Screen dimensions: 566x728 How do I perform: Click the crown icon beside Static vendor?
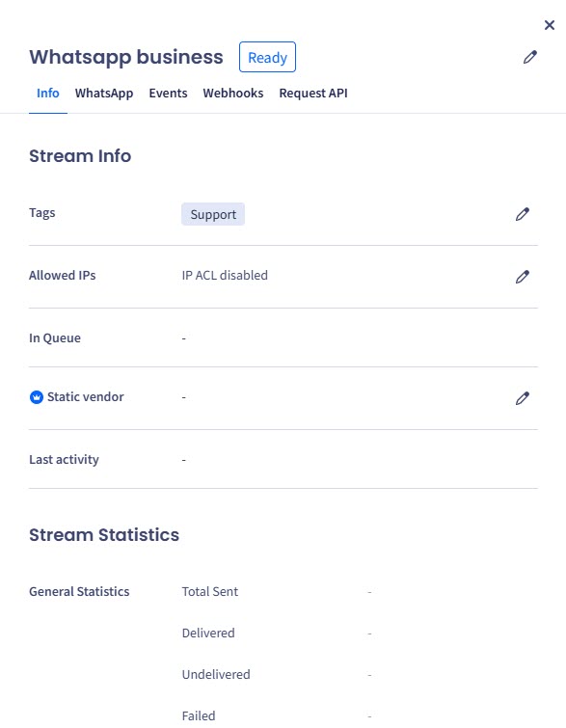coord(37,397)
